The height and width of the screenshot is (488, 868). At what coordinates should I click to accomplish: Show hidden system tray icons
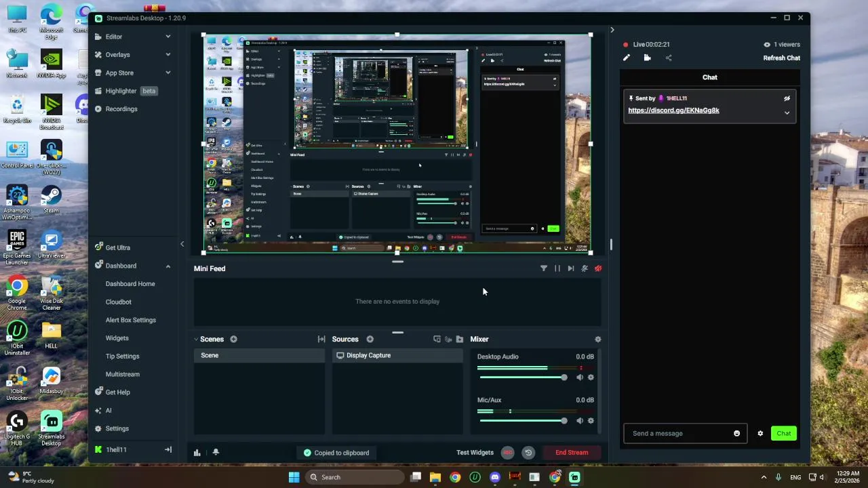pos(764,477)
